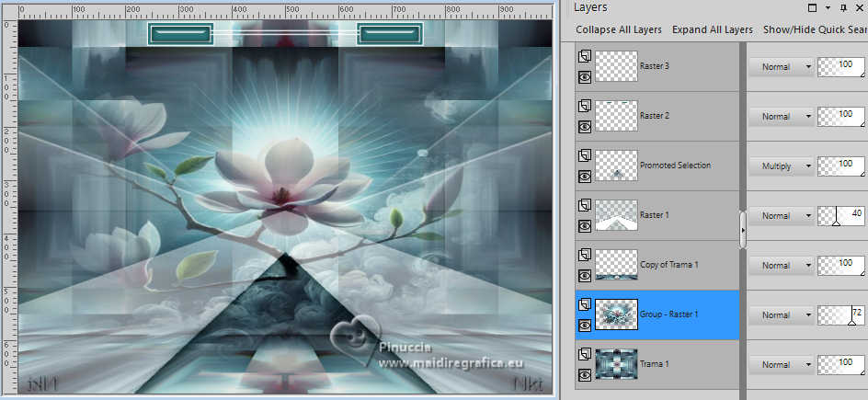Image resolution: width=868 pixels, height=400 pixels.
Task: Select the Group - Raster 1 thumbnail
Action: (616, 314)
